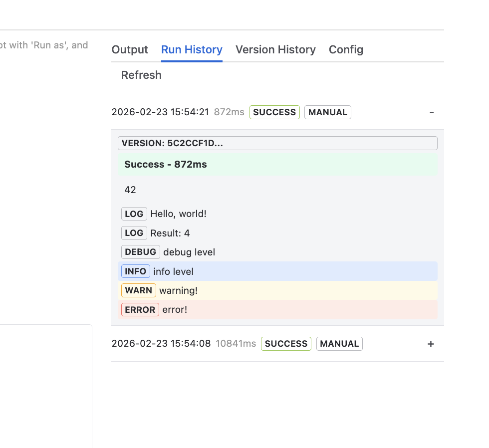This screenshot has height=448, width=489.
Task: Go to the Config tab
Action: click(x=346, y=50)
